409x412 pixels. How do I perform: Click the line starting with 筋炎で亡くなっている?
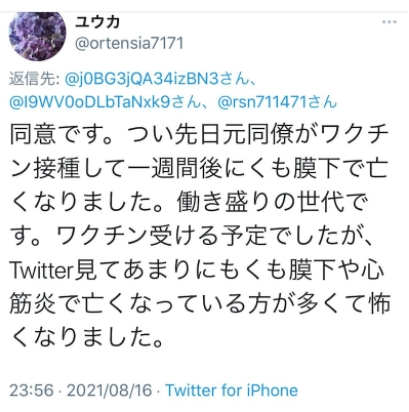click(199, 304)
